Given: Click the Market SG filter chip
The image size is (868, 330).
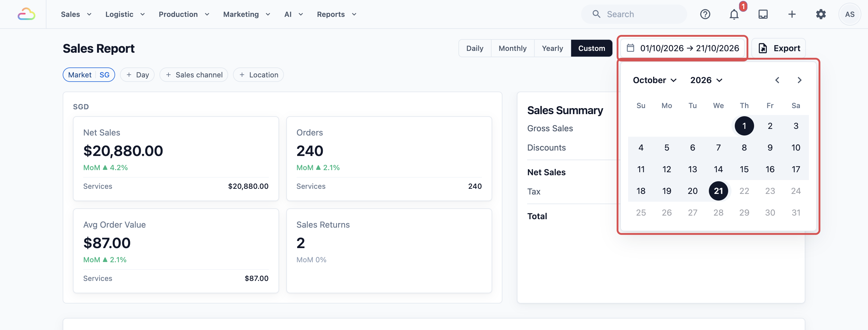Looking at the screenshot, I should click(x=89, y=75).
